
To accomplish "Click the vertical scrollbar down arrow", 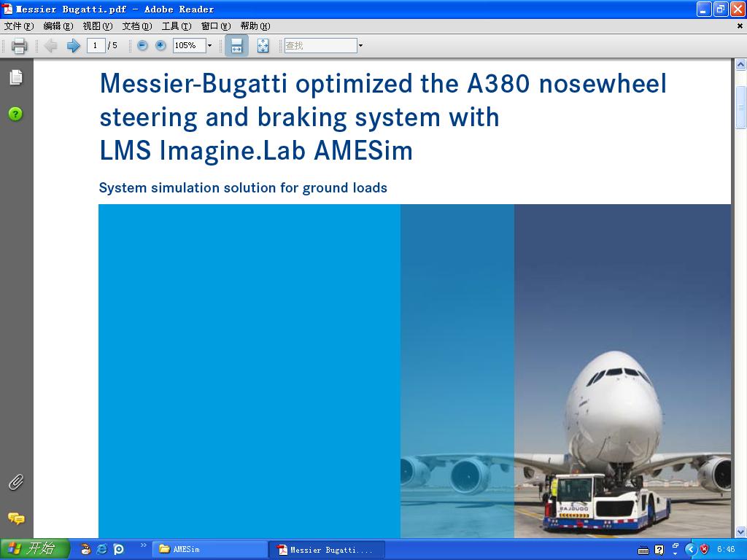I will coord(740,532).
